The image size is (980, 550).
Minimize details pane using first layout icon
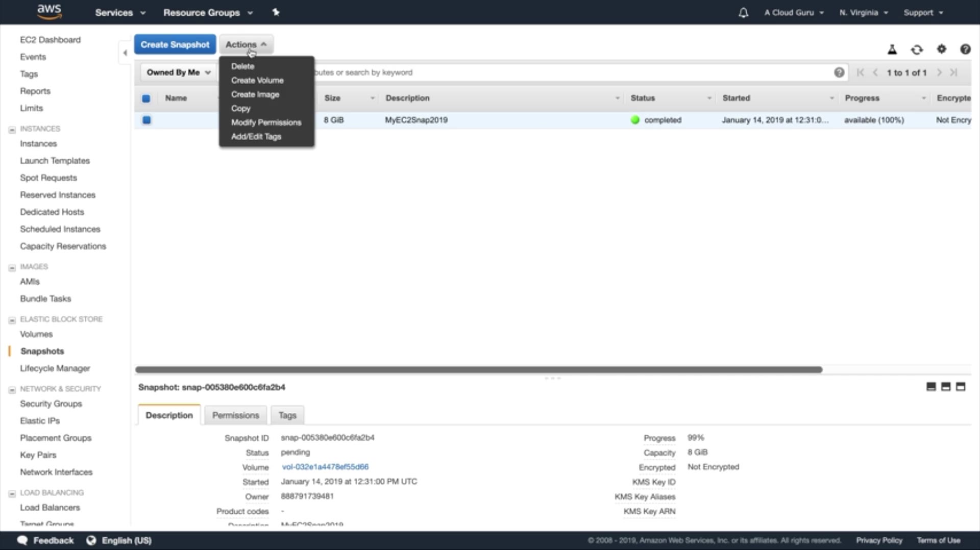pos(931,387)
